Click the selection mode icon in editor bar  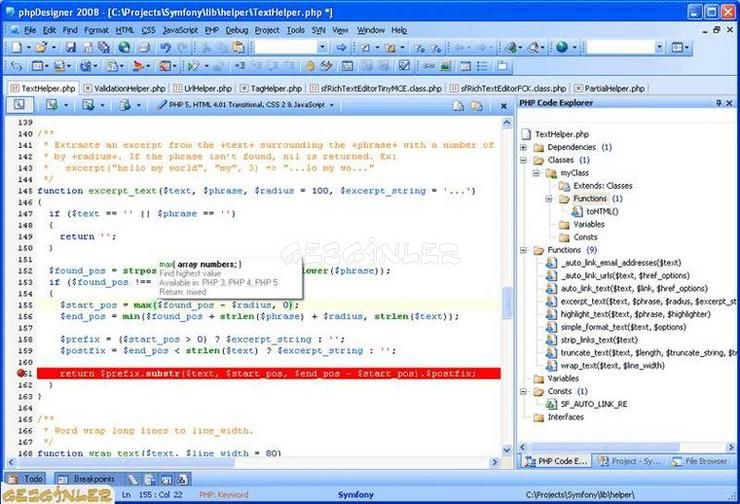click(x=19, y=105)
